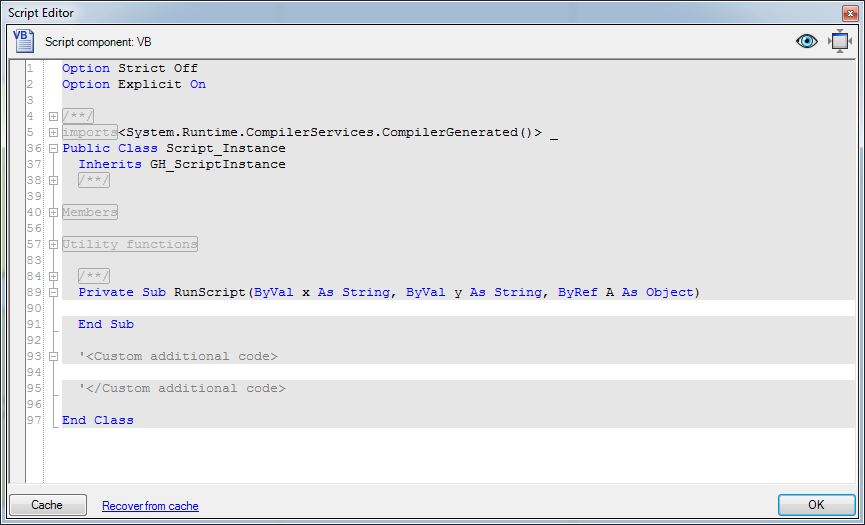Click 'Option Explicit On' text
The width and height of the screenshot is (865, 525).
click(134, 84)
